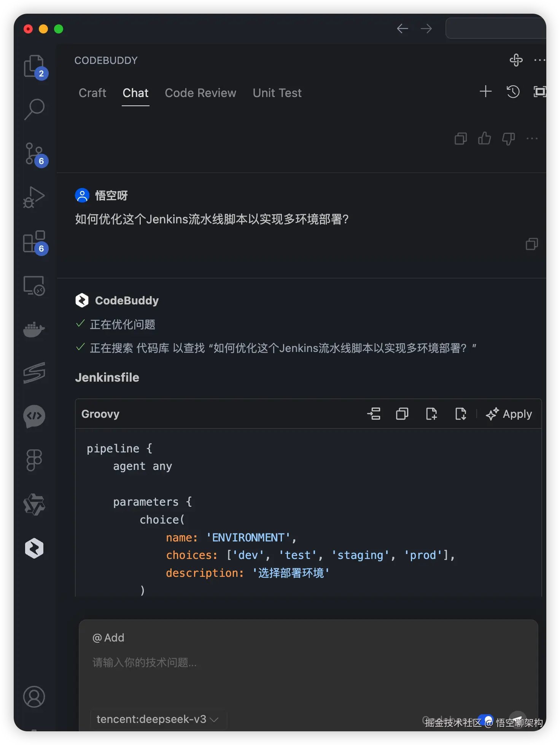Screen dimensions: 560x745
Task: Open the Explorer files icon in sidebar
Action: [x=34, y=66]
